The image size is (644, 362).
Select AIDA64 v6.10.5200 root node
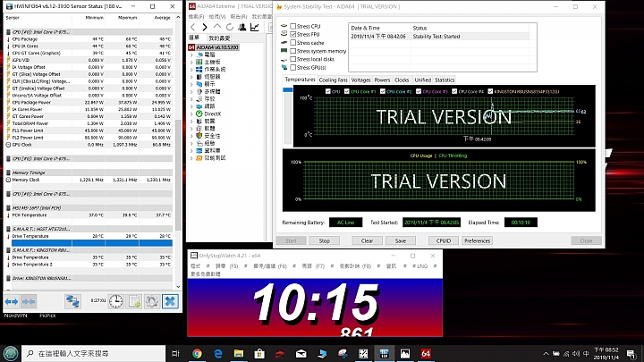(x=214, y=47)
